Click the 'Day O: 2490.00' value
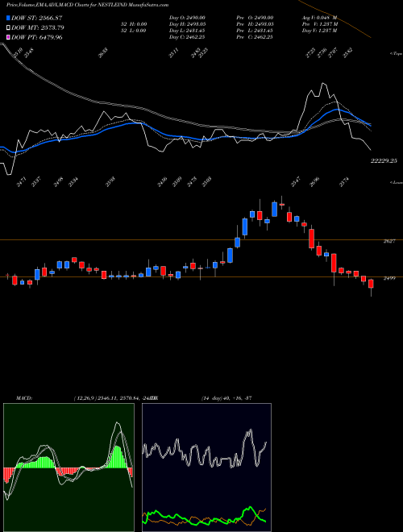The width and height of the screenshot is (403, 532). [187, 18]
